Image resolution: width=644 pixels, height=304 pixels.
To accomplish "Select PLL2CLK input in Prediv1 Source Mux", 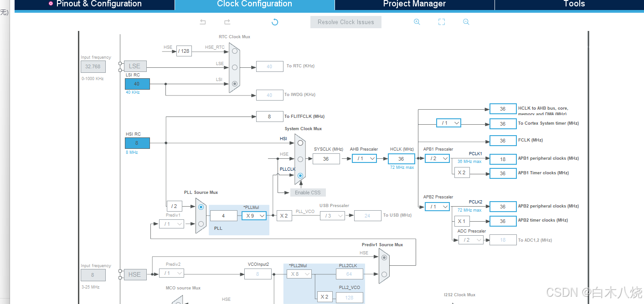I will (384, 274).
